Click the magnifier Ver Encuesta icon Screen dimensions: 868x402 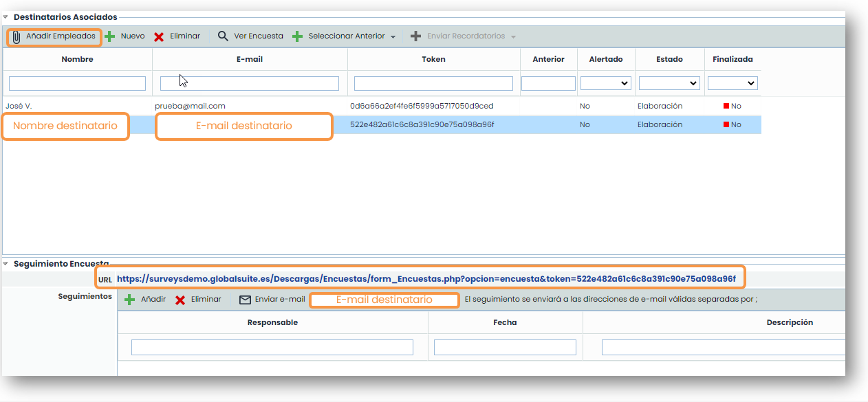pyautogui.click(x=223, y=36)
